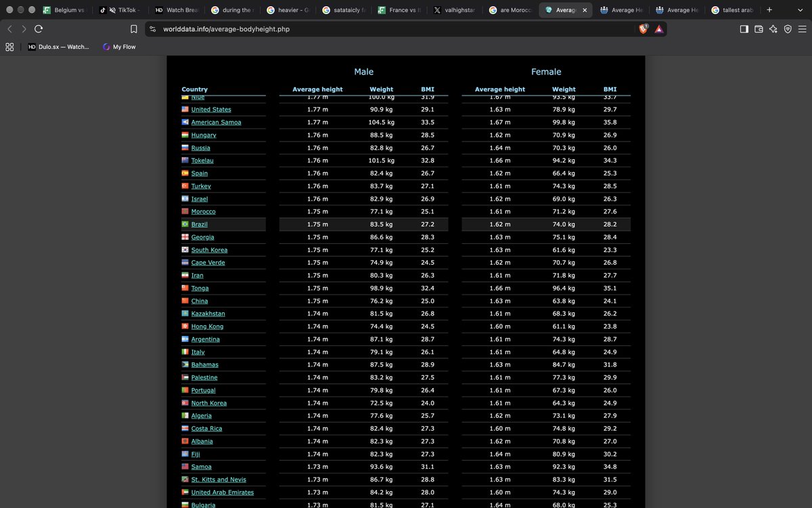Open the United States country link
812x508 pixels.
211,110
